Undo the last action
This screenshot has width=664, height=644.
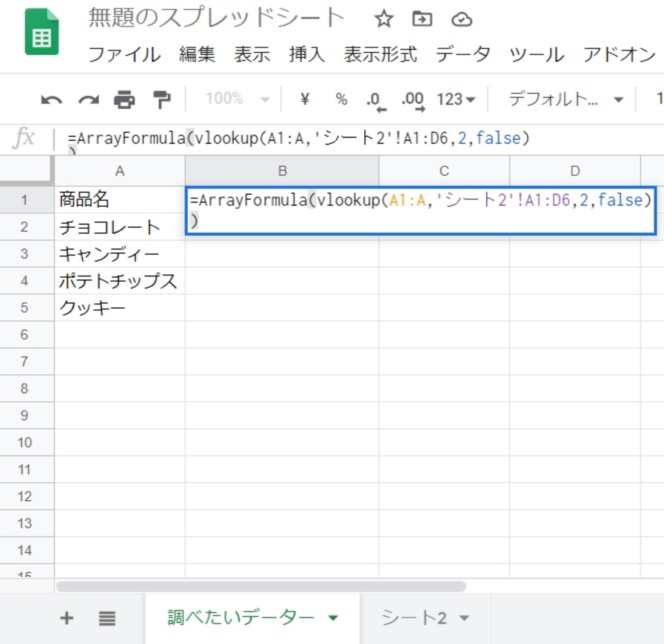[x=51, y=100]
